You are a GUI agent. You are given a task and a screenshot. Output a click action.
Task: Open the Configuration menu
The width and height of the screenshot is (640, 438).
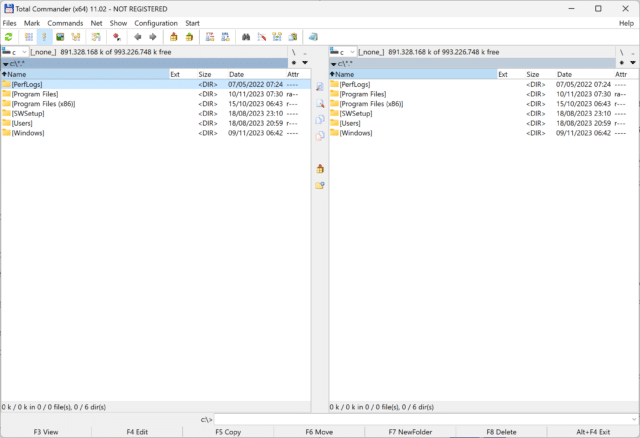[x=156, y=23]
